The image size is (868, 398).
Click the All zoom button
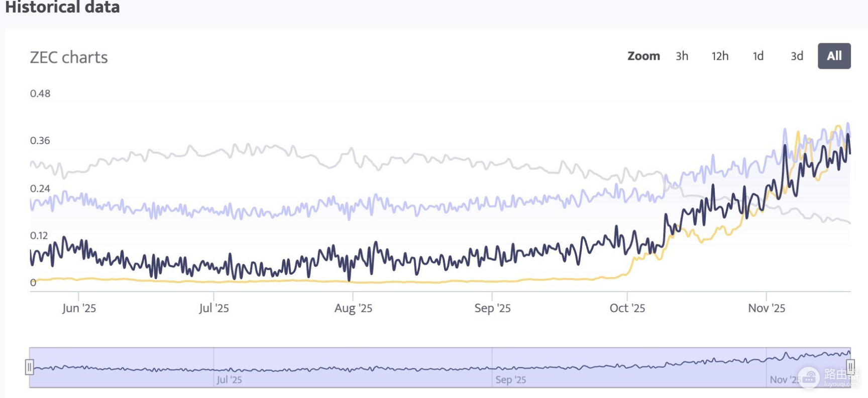click(x=834, y=56)
